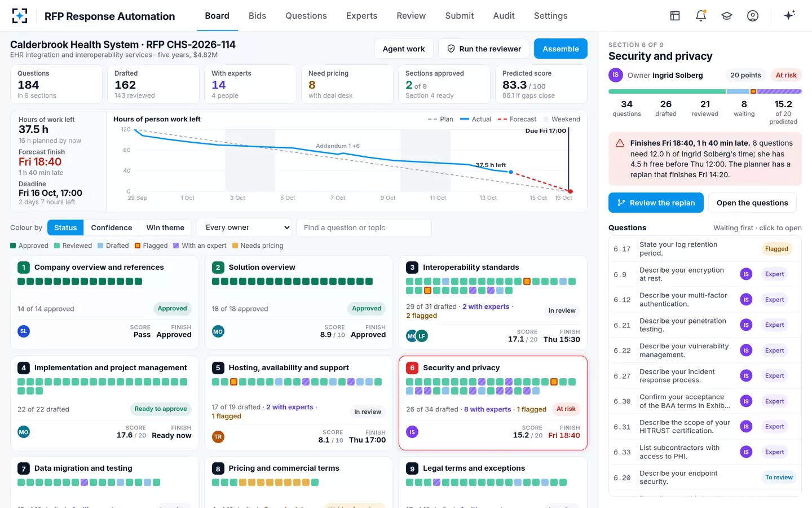
Task: Click the section number 7 badge
Action: point(23,468)
